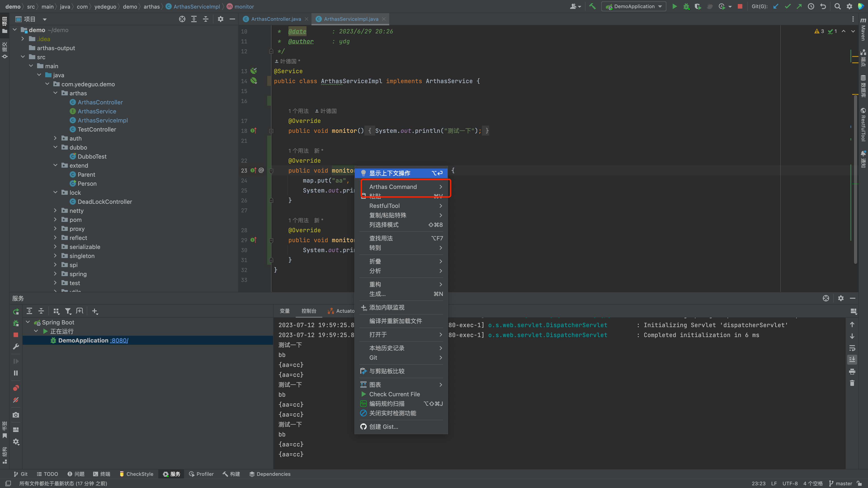Clear console with trash icon

click(852, 383)
